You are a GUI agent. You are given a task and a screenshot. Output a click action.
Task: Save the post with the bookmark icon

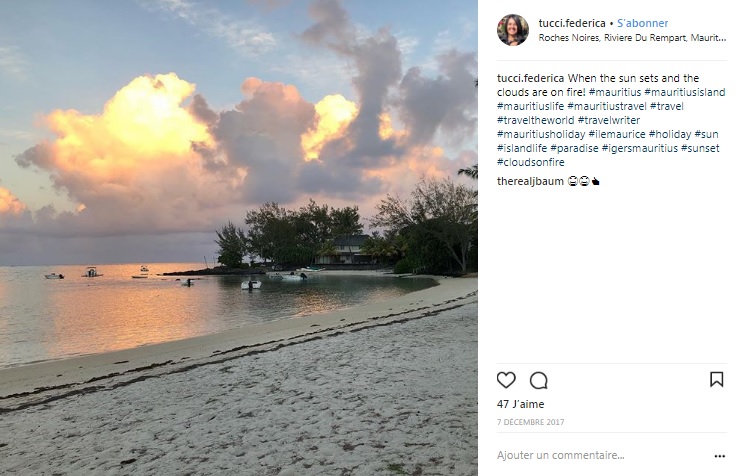(716, 380)
